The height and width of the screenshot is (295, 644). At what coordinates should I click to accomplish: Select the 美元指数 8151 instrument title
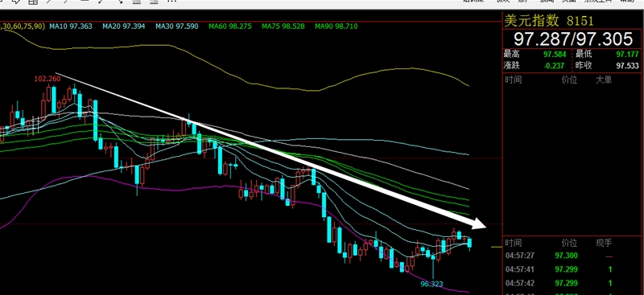(x=549, y=21)
